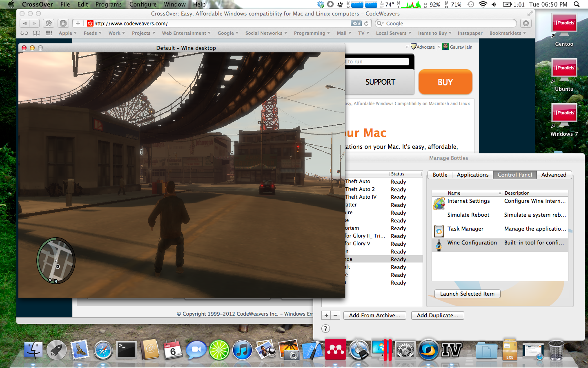Image resolution: width=588 pixels, height=368 pixels.
Task: Switch to the Advanced tab
Action: pyautogui.click(x=554, y=175)
